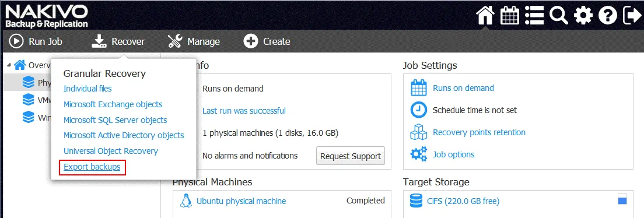This screenshot has height=218, width=644.
Task: Click the Request Support button
Action: coord(351,156)
